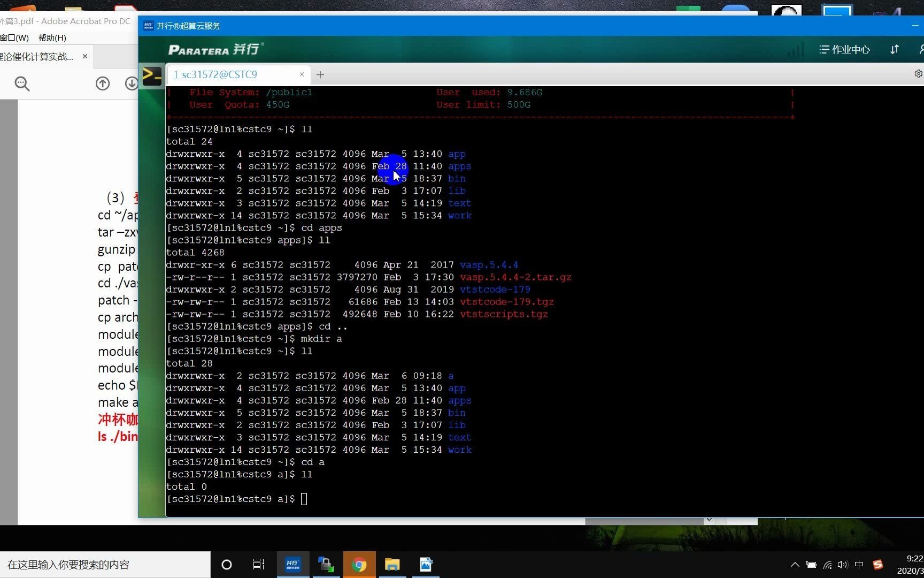Close the sc31572@CSTC9 terminal tab

302,74
